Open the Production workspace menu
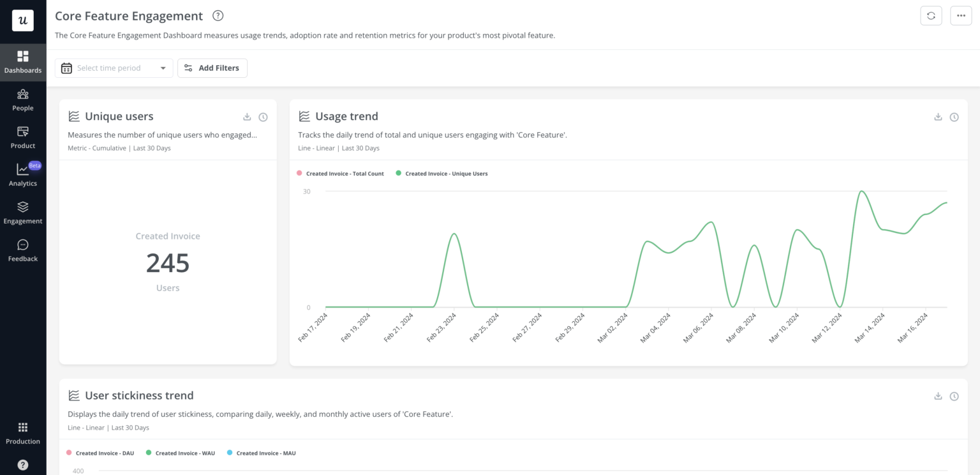Viewport: 980px width, 475px height. [23, 432]
